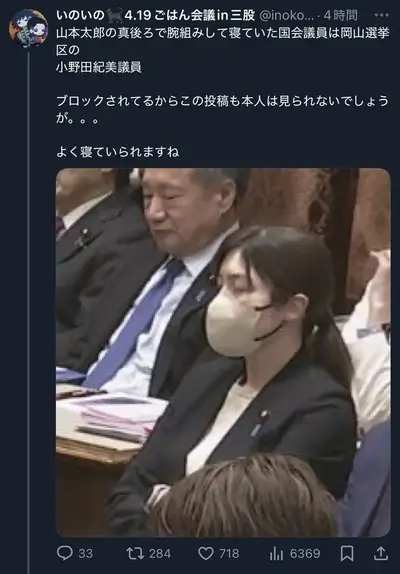The height and width of the screenshot is (574, 400).
Task: Click the view count 6369
Action: click(304, 554)
